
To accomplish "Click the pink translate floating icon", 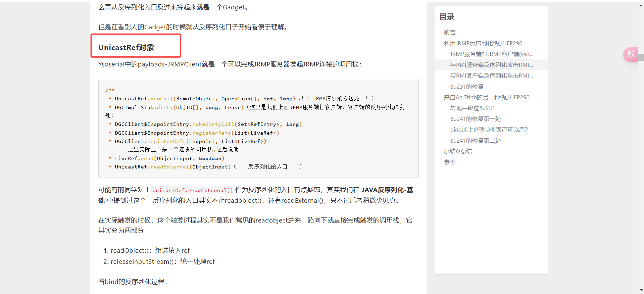I will pyautogui.click(x=630, y=54).
